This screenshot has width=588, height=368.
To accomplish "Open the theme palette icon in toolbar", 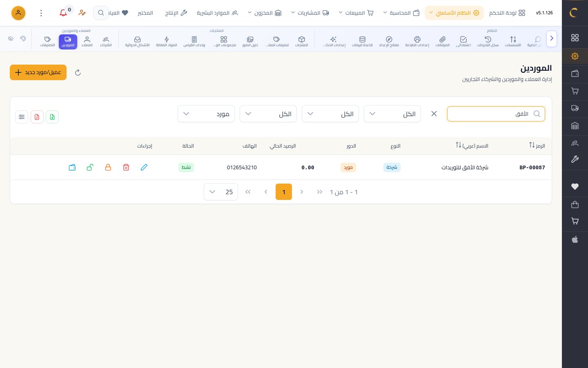I will click(23, 38).
